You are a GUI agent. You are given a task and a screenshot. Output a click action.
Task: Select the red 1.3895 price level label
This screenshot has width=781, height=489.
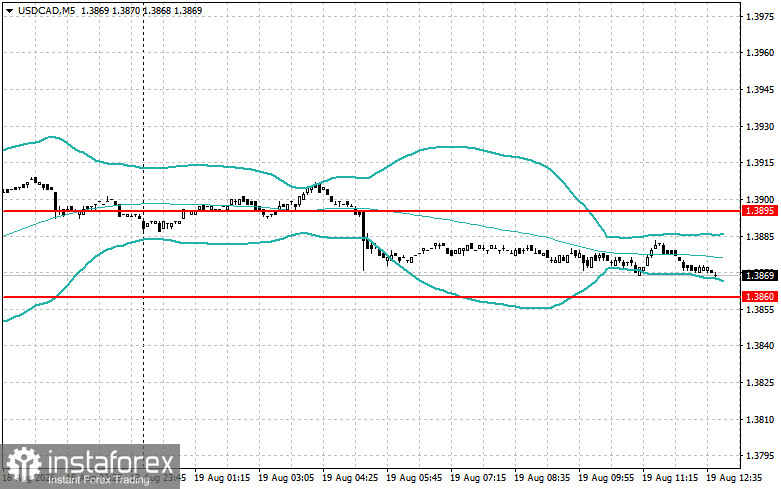760,211
